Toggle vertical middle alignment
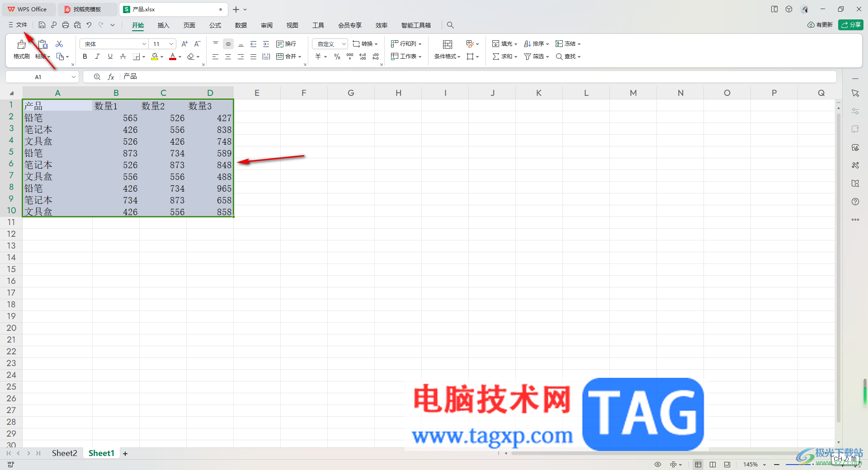 [x=228, y=44]
